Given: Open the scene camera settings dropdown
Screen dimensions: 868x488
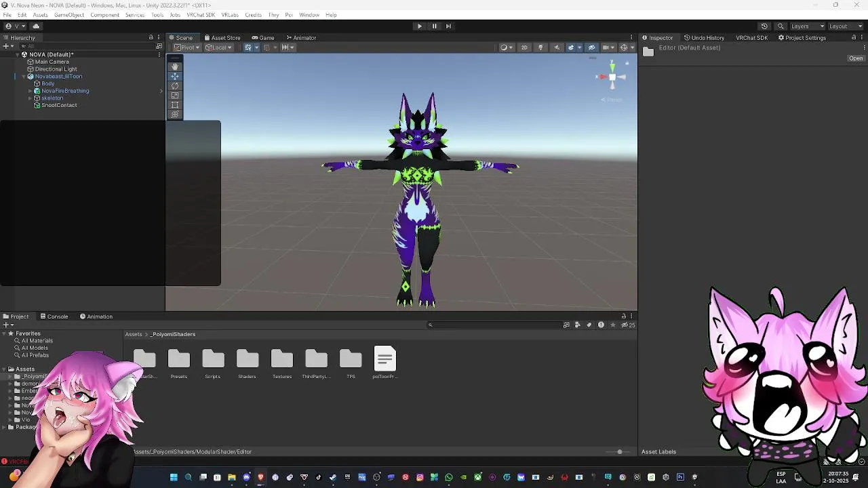Looking at the screenshot, I should 608,47.
